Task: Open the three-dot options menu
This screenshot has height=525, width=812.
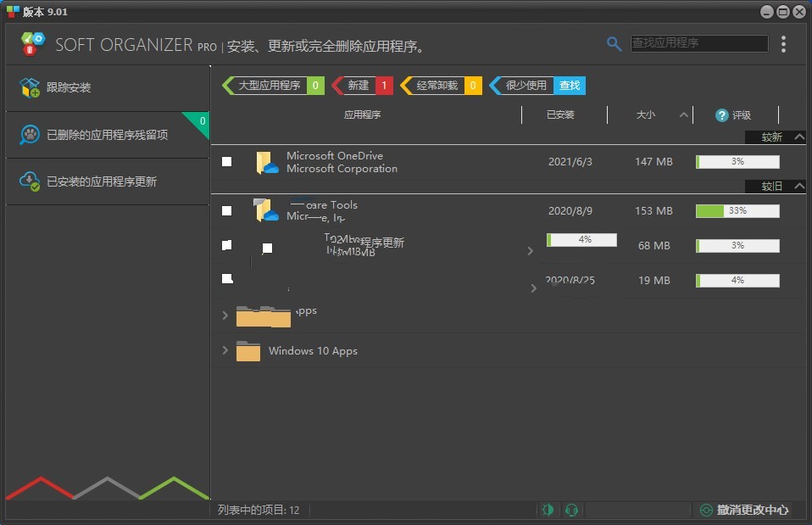Action: tap(783, 44)
